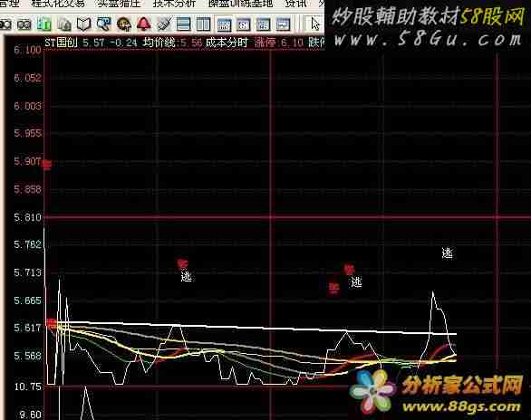Click the latest 逃 signal marker above the price spike
Screen dimensions: 531x420
(x=447, y=253)
